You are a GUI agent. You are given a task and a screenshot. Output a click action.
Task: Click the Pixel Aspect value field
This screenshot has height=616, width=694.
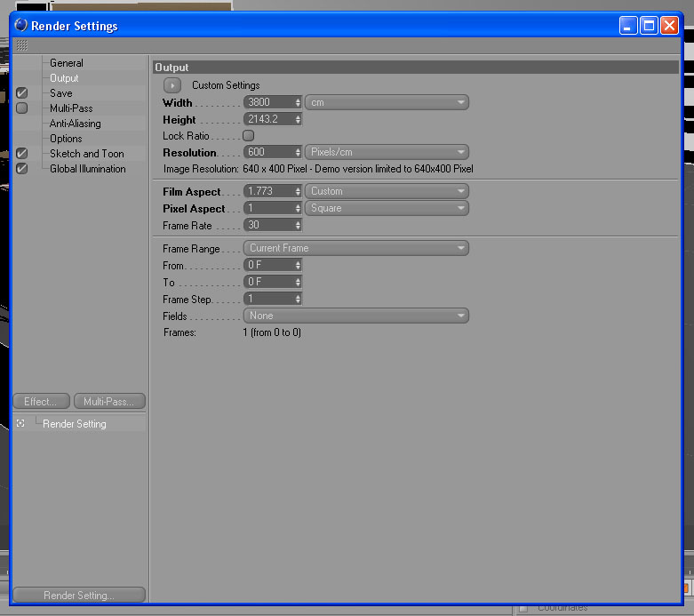tap(268, 208)
